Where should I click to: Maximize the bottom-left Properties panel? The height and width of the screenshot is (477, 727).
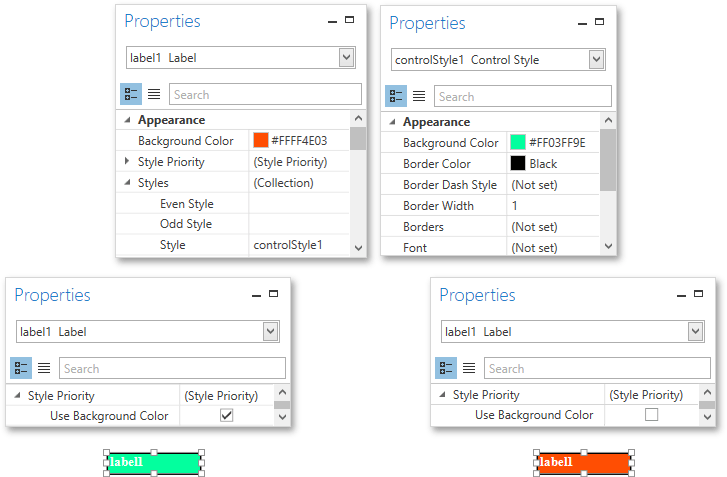[x=274, y=293]
